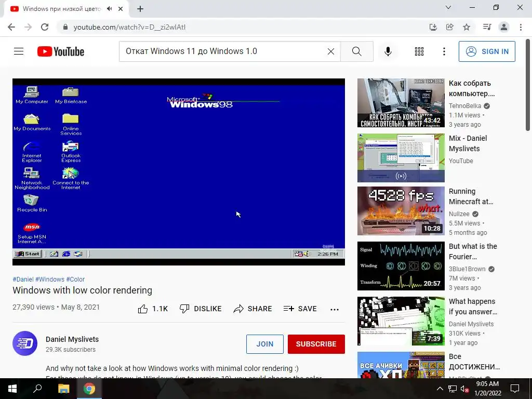Open the Windows Start menu
The image size is (532, 399).
click(12, 389)
